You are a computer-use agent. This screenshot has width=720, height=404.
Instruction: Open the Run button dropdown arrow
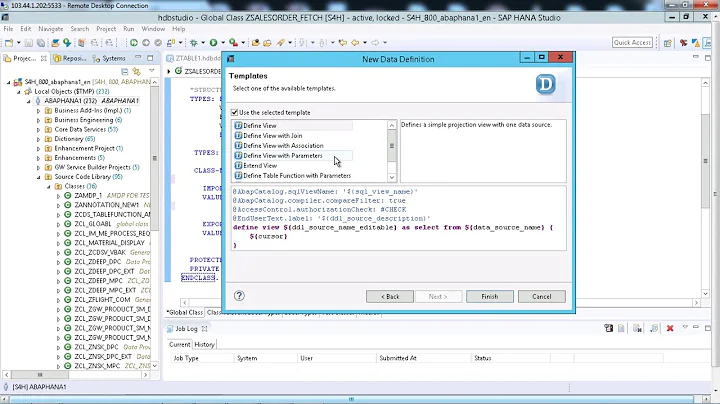click(223, 43)
